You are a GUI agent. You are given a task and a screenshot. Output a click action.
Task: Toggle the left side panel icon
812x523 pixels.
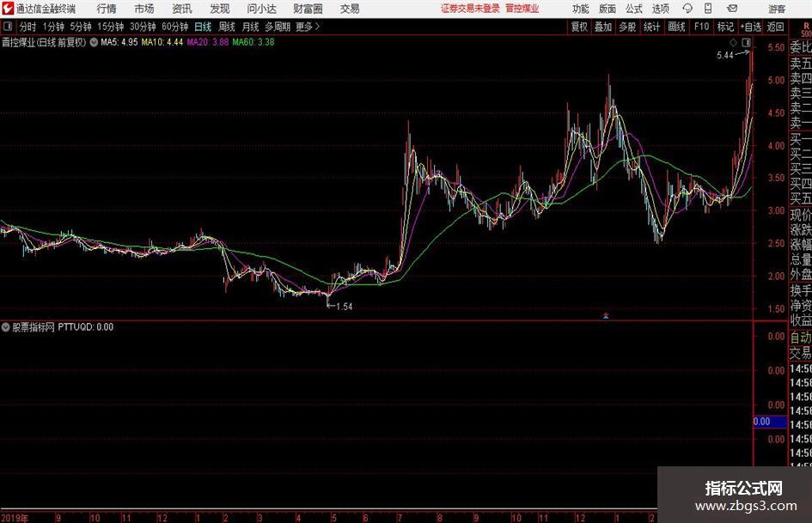[x=8, y=27]
